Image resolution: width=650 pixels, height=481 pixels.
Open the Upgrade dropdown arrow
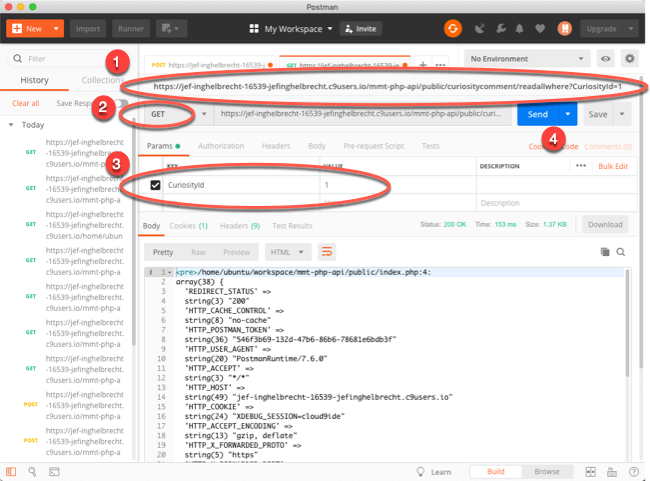pos(631,29)
